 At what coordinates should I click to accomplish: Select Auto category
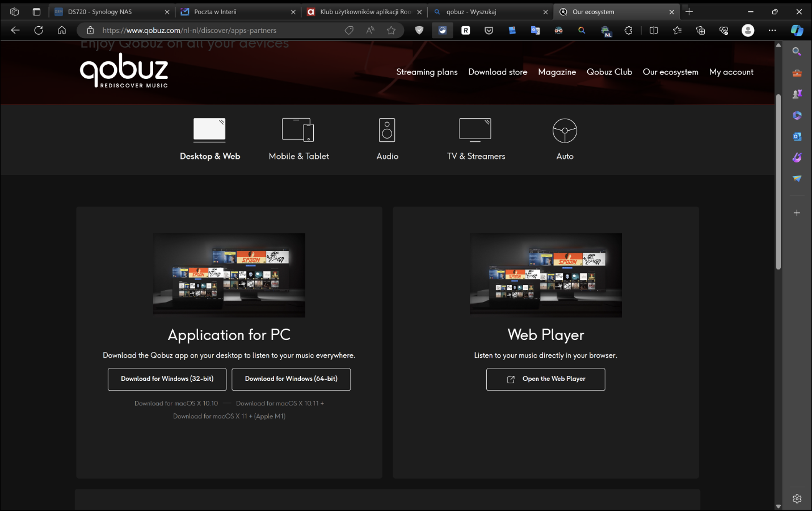565,140
